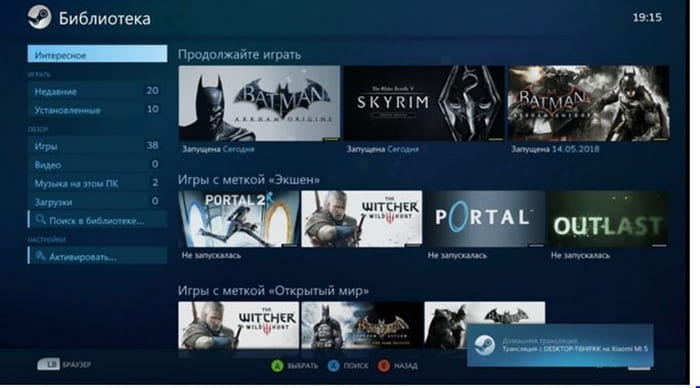Click the Активировать button
The height and width of the screenshot is (388, 700).
97,256
